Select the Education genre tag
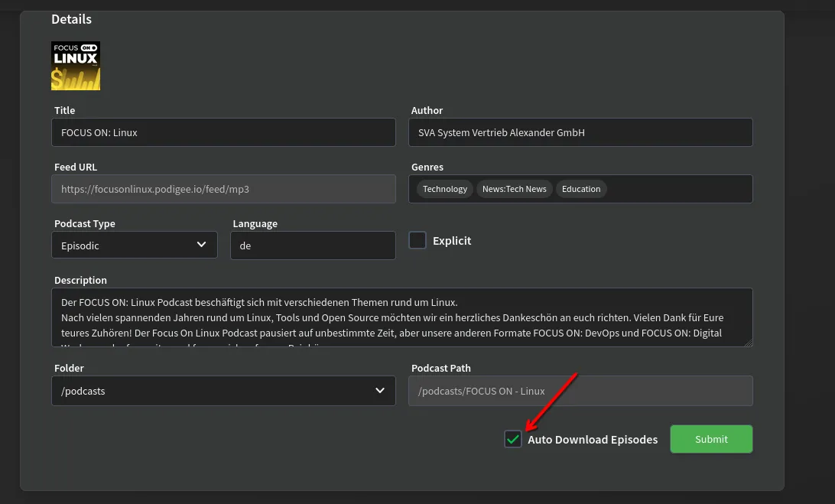Screen dimensions: 835x504 point(581,189)
